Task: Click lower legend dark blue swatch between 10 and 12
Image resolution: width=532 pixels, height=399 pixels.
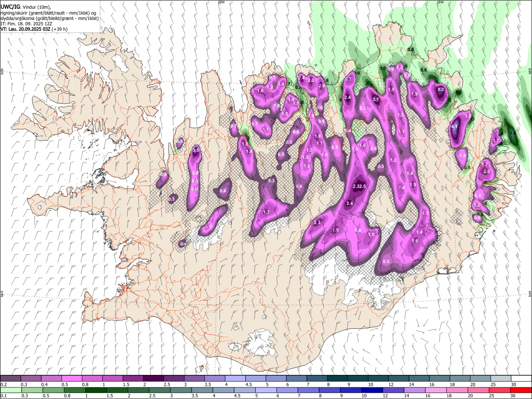Action: point(372,390)
